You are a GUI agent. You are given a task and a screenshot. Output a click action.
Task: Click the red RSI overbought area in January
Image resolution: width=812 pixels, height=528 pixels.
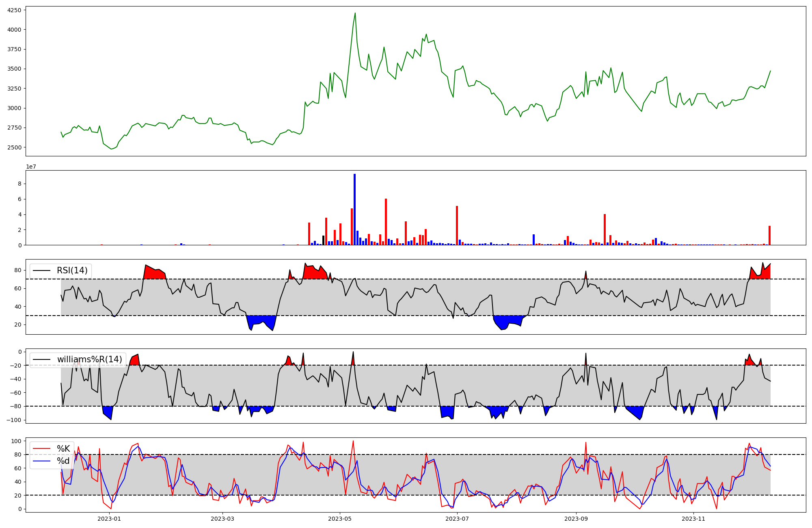click(154, 273)
